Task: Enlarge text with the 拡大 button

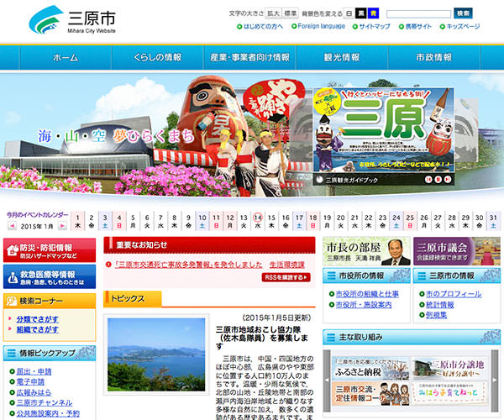Action: click(273, 13)
